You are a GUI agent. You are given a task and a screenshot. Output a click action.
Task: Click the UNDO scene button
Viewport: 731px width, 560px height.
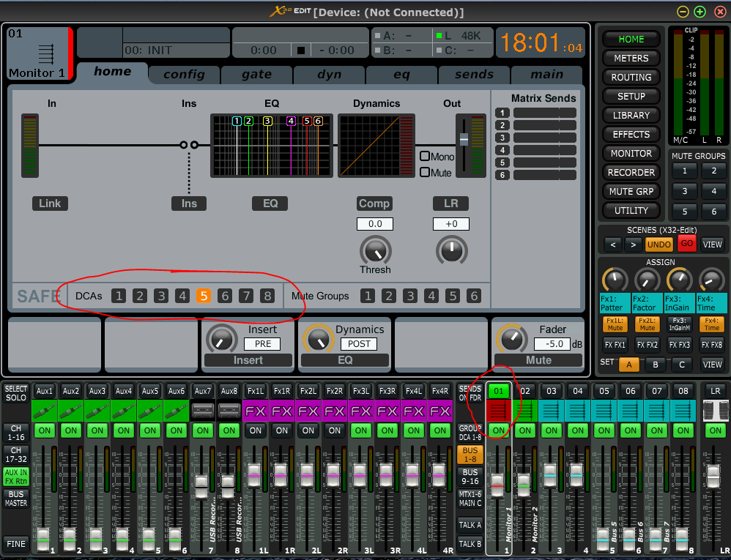658,244
